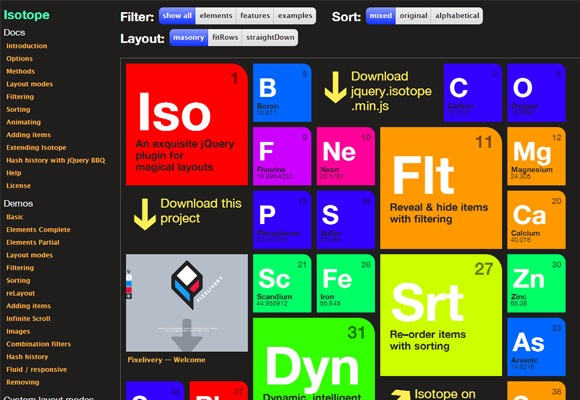Screen dimensions: 580x400
Task: Click the Magnesium element tile
Action: pyautogui.click(x=536, y=156)
